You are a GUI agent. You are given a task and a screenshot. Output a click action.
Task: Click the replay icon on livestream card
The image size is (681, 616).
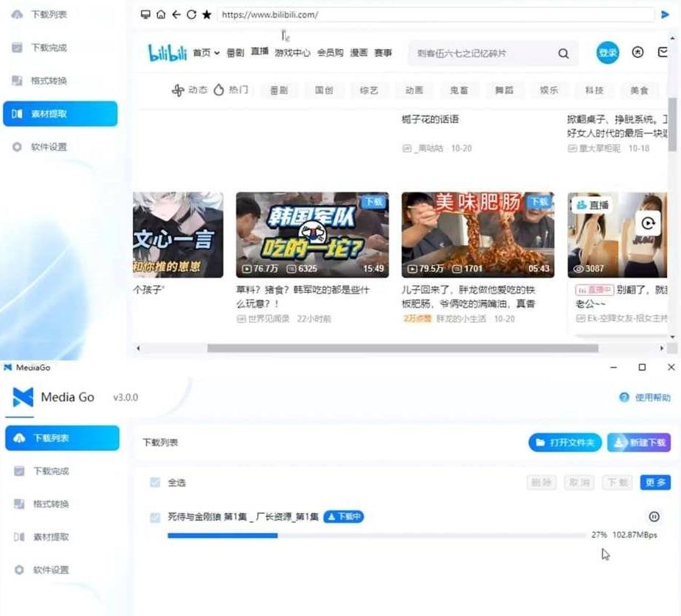coord(648,223)
